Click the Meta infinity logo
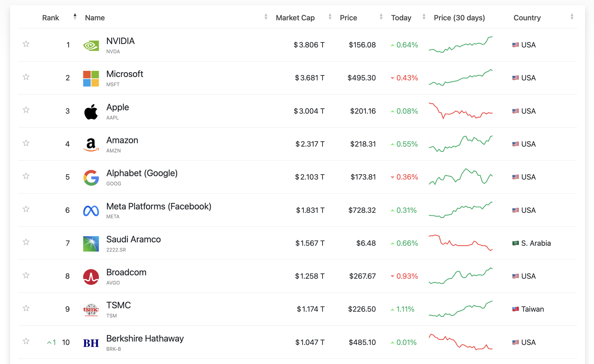594x364 pixels. (x=91, y=211)
